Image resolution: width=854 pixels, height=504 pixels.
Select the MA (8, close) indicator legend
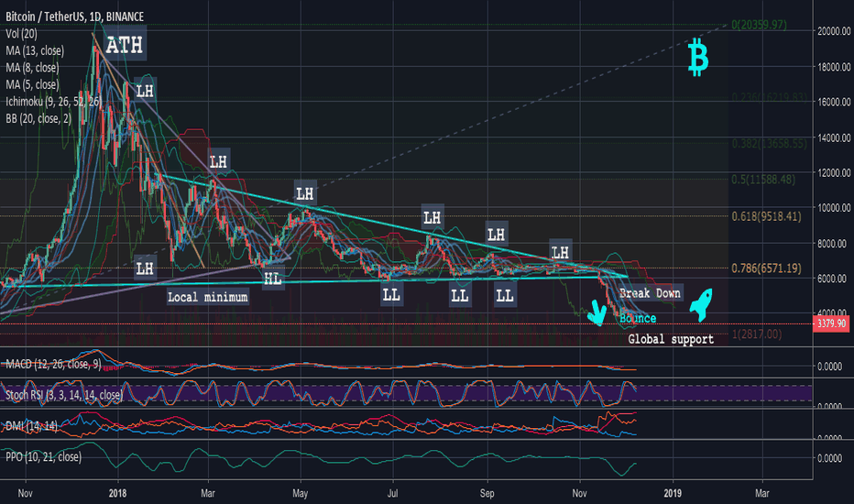pyautogui.click(x=32, y=68)
